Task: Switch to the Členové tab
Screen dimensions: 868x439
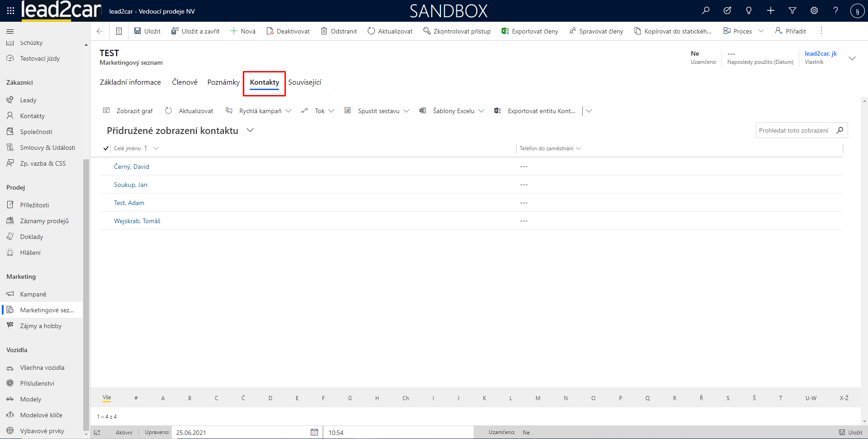Action: tap(185, 82)
